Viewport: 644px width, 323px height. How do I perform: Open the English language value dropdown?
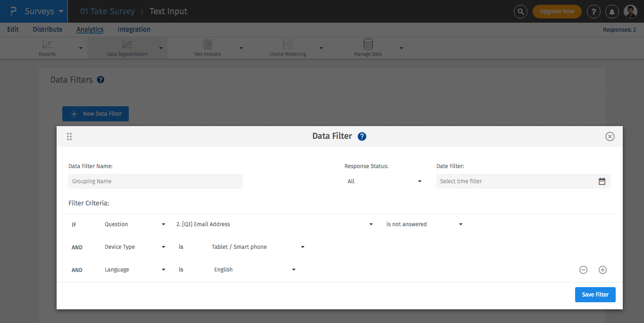coord(255,270)
